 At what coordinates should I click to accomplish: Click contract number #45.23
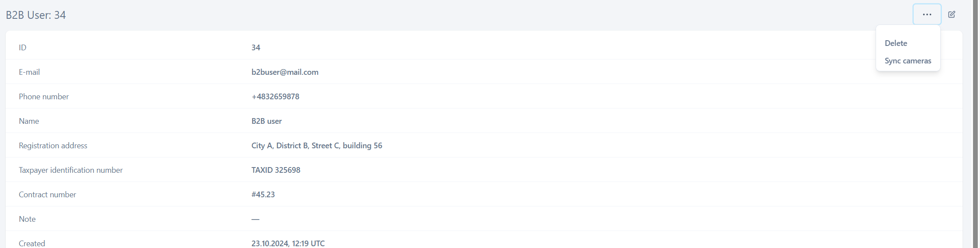pyautogui.click(x=263, y=195)
